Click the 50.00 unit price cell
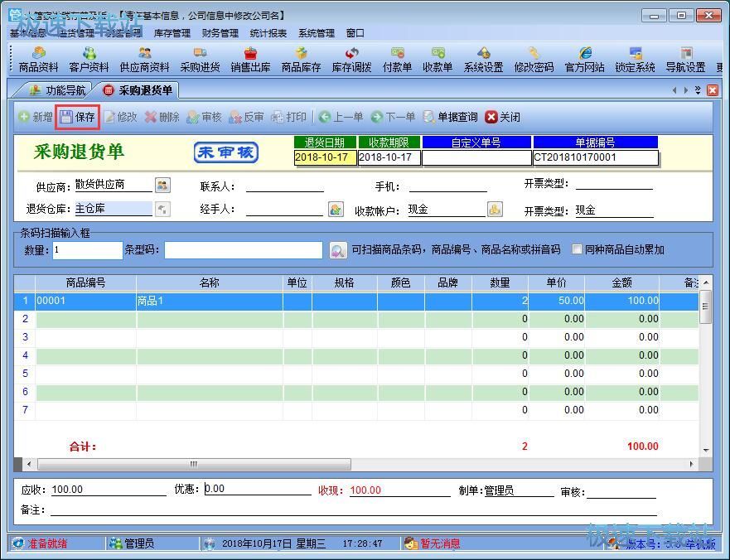This screenshot has height=560, width=730. tap(556, 302)
